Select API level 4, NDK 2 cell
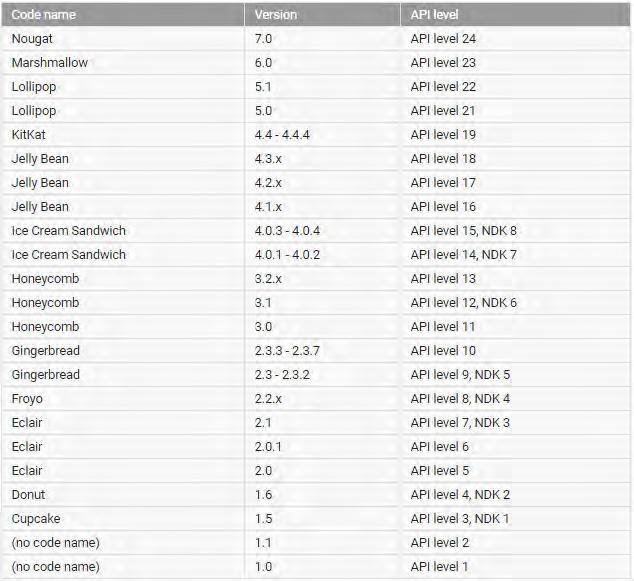 pos(515,495)
